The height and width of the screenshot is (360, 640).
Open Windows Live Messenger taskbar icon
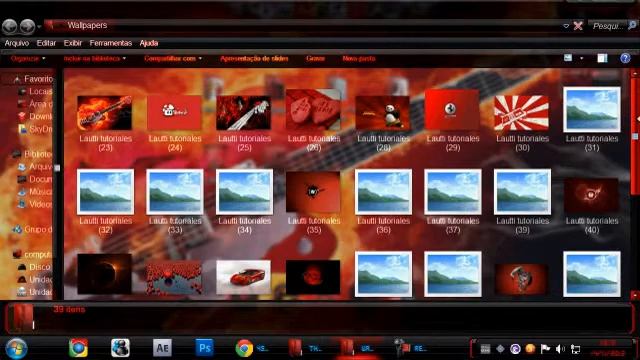tap(120, 348)
